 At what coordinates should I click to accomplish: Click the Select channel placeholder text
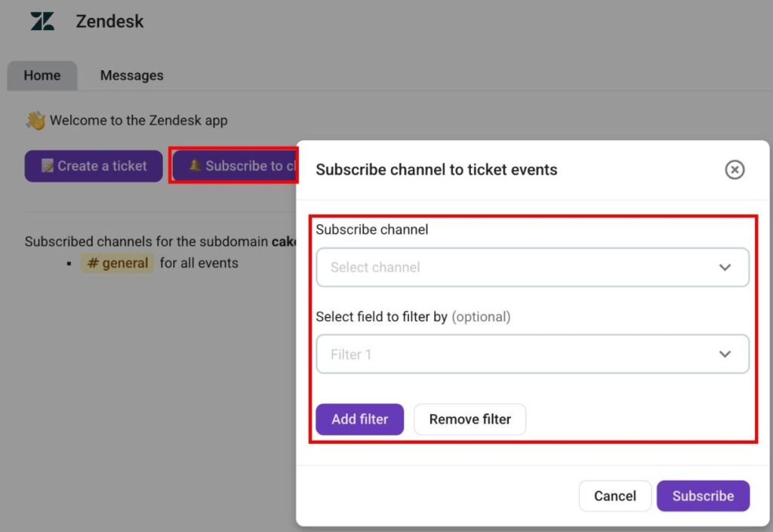click(375, 267)
